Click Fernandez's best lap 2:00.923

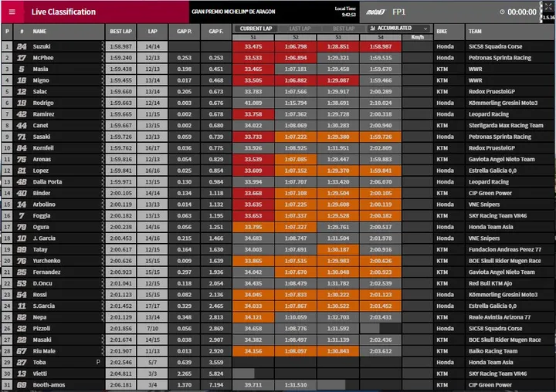[x=120, y=272]
